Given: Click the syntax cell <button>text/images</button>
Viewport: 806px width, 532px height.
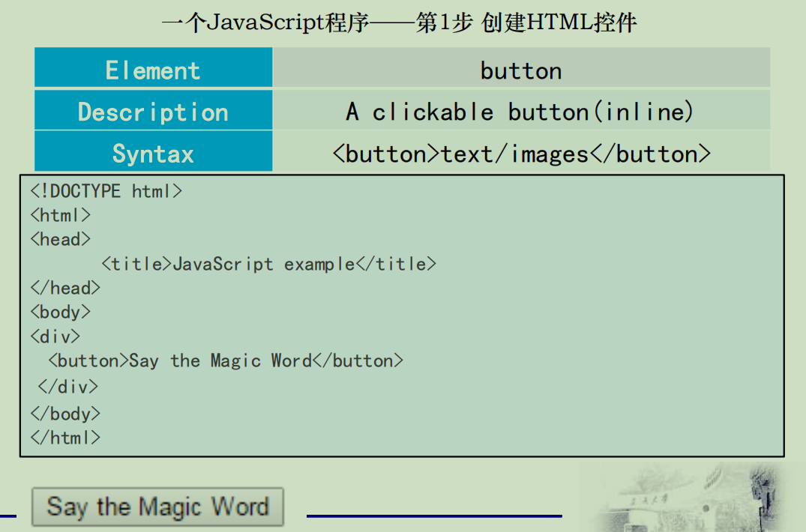Looking at the screenshot, I should 521,151.
